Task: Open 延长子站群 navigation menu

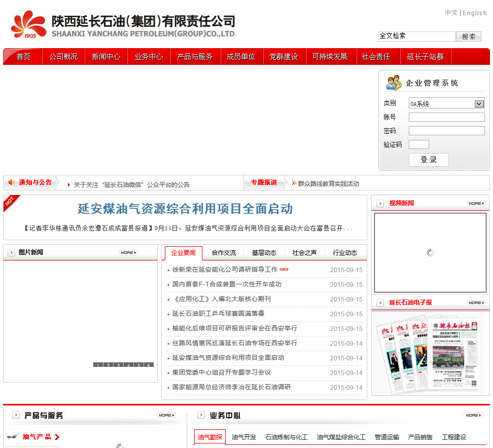Action: pos(426,57)
